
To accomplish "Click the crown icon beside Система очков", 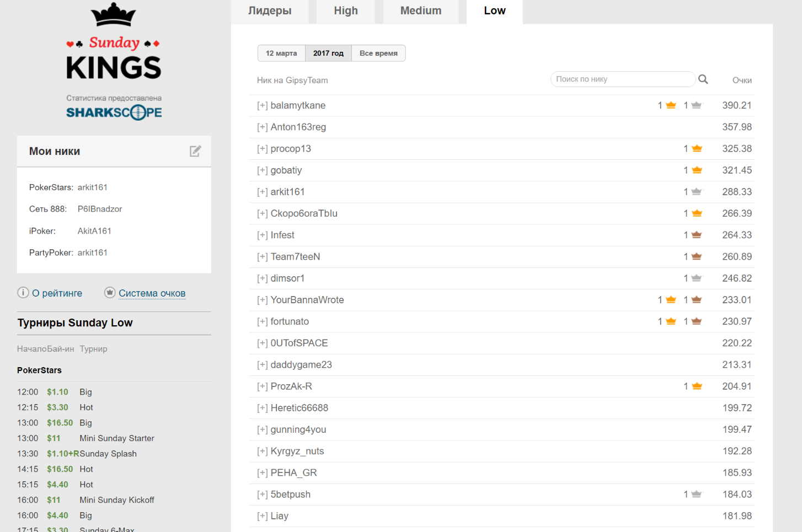I will coord(110,293).
